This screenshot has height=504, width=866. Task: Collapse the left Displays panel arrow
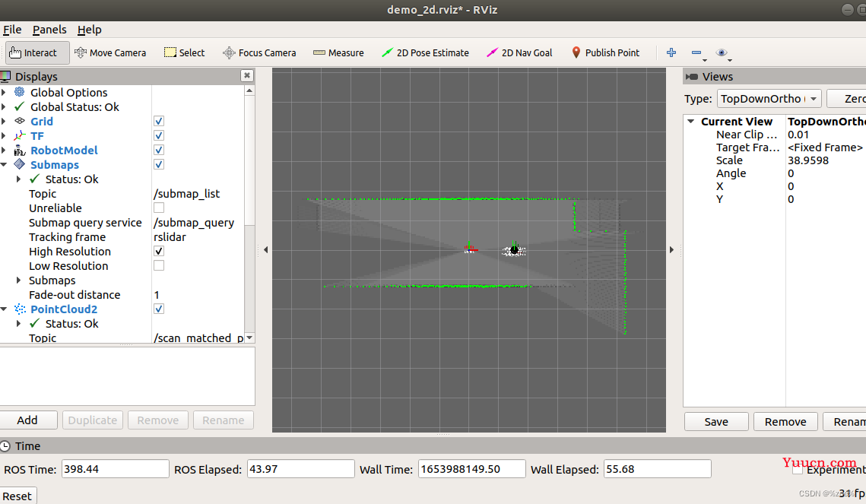point(265,249)
